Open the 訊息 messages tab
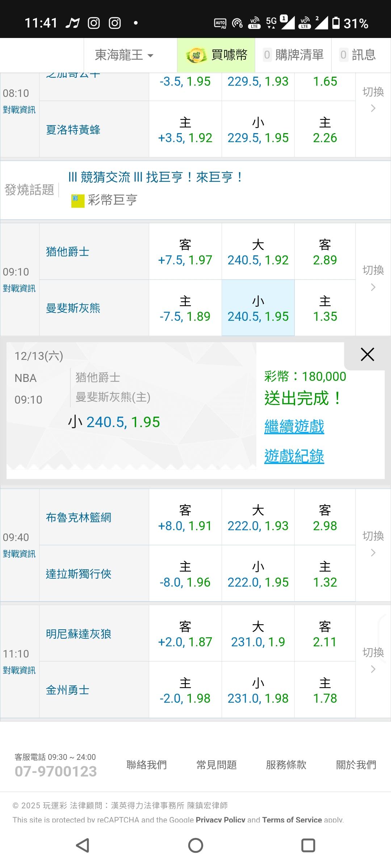 [358, 55]
